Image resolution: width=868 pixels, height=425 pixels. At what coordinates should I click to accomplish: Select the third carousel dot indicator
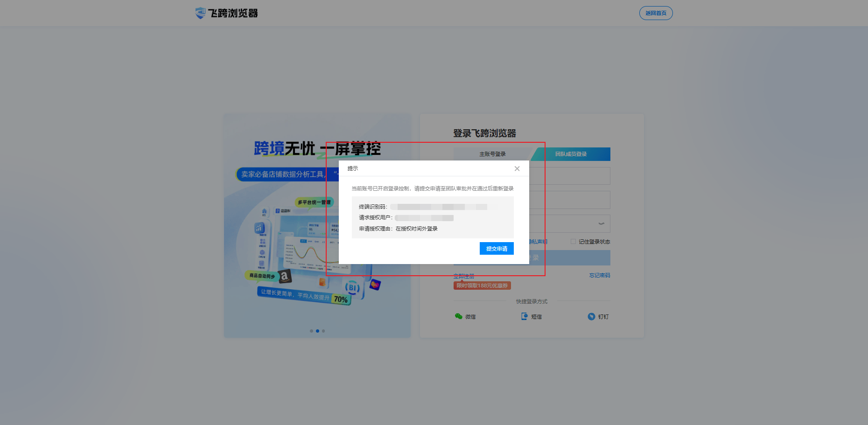pos(323,331)
